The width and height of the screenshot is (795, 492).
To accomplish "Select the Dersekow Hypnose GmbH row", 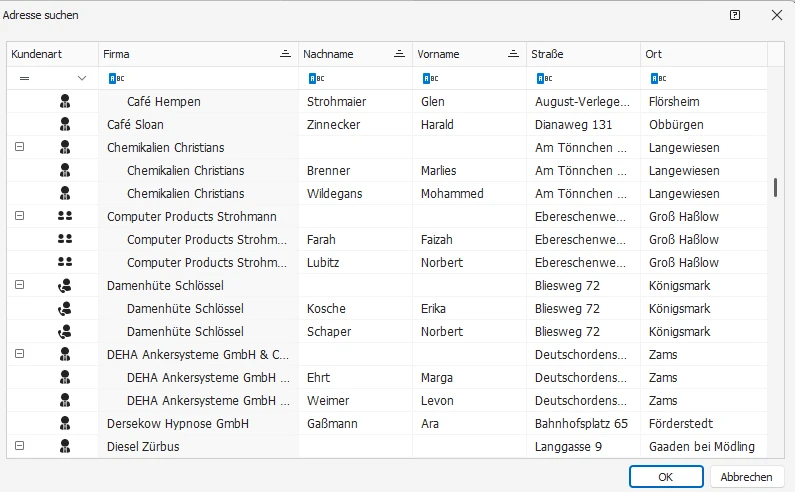I will click(387, 423).
